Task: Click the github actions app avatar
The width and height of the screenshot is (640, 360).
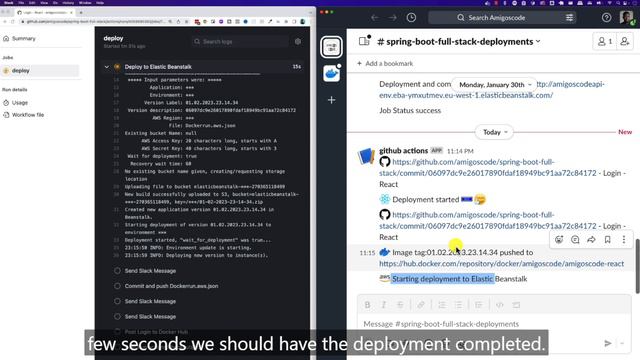Action: pyautogui.click(x=366, y=156)
